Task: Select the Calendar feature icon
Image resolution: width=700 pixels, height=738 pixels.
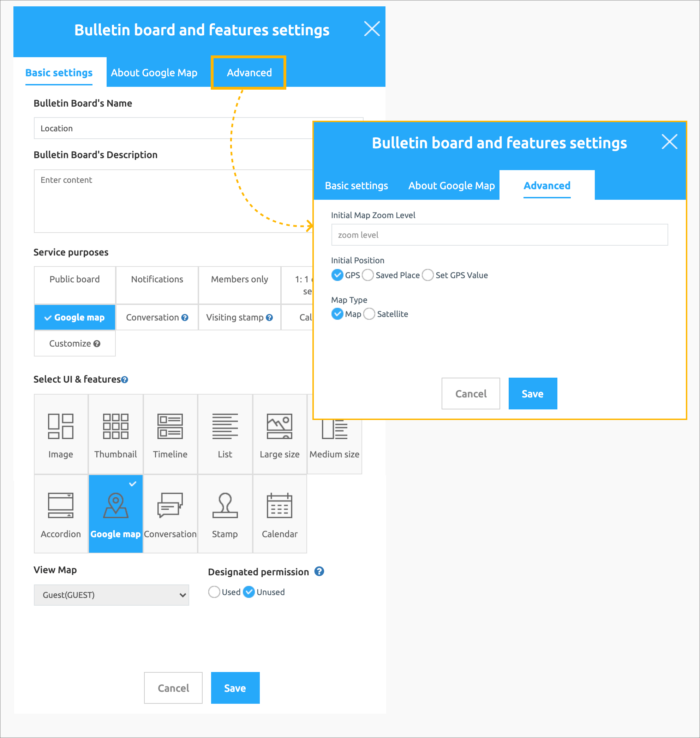Action: (279, 505)
